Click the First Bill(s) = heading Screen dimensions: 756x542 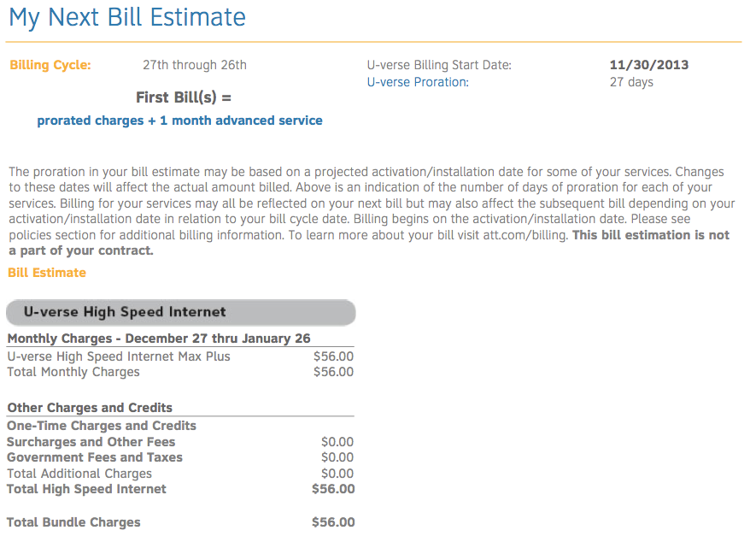[x=184, y=97]
